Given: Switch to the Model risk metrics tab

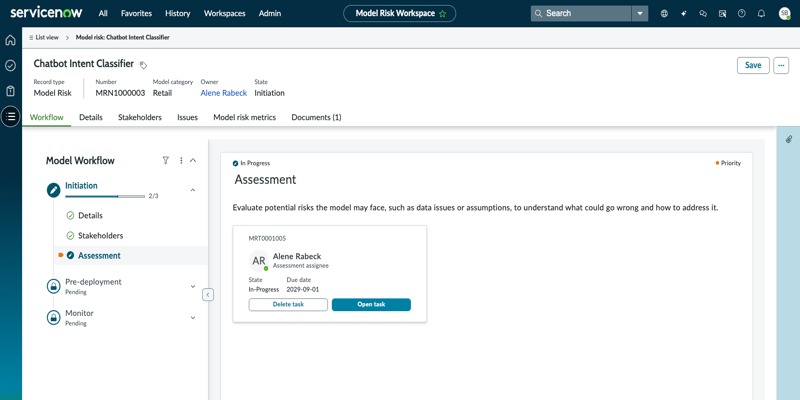Looking at the screenshot, I should coord(244,117).
